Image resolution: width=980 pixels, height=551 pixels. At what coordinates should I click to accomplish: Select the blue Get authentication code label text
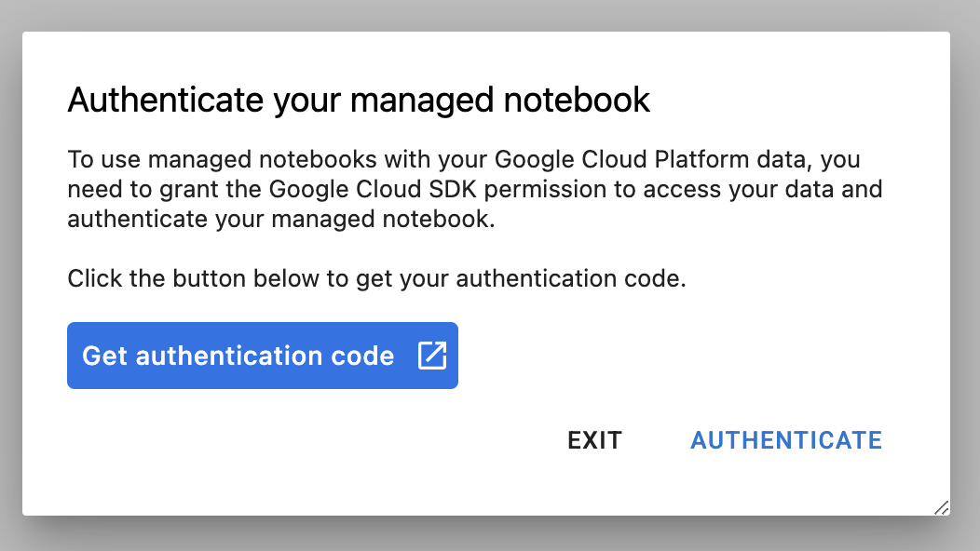click(237, 356)
